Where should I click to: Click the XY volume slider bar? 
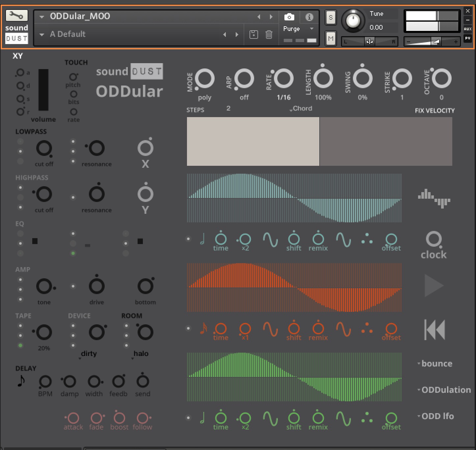pos(43,90)
